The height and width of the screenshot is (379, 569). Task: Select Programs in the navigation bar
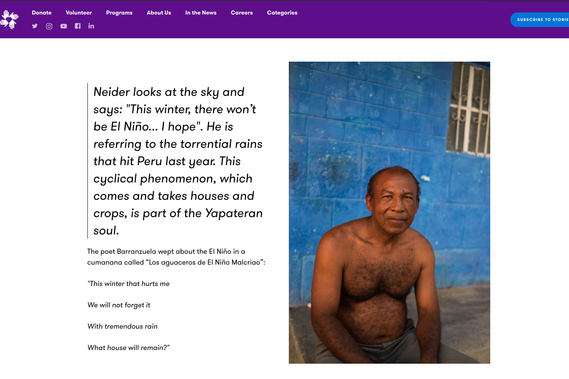119,13
